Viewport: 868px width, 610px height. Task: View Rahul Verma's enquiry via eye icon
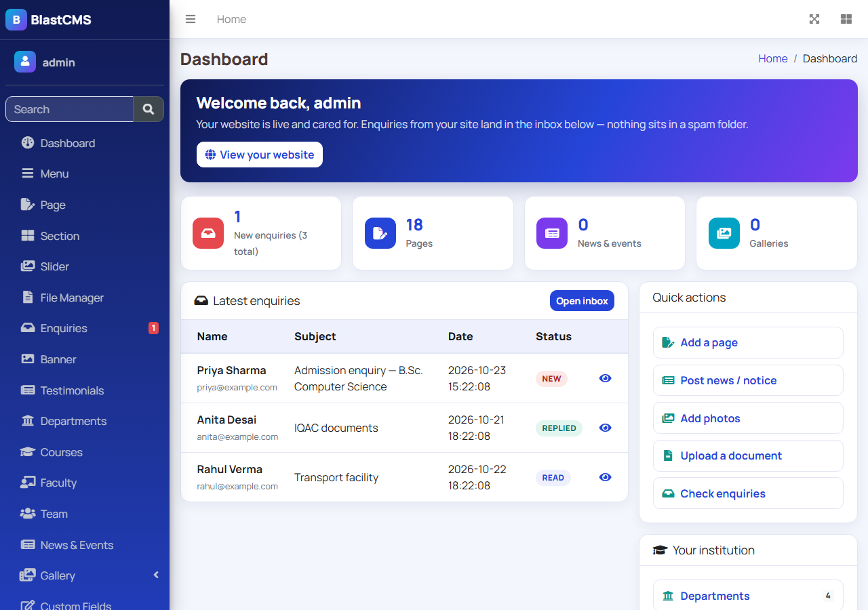606,477
